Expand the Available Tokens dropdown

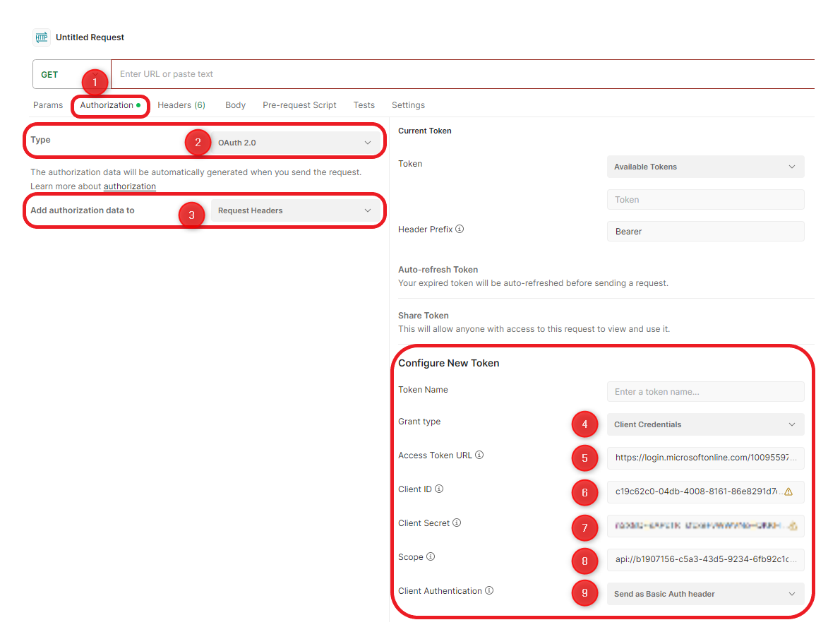pos(705,167)
